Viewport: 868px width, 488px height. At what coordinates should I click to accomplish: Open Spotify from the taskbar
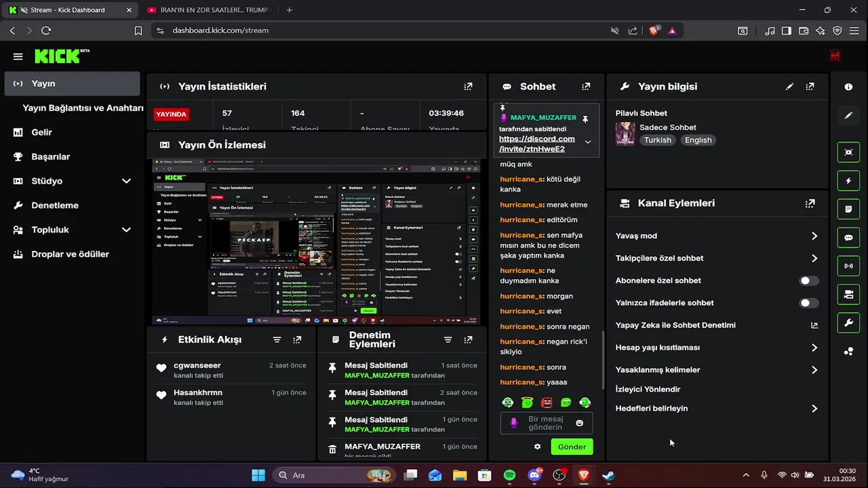click(509, 475)
